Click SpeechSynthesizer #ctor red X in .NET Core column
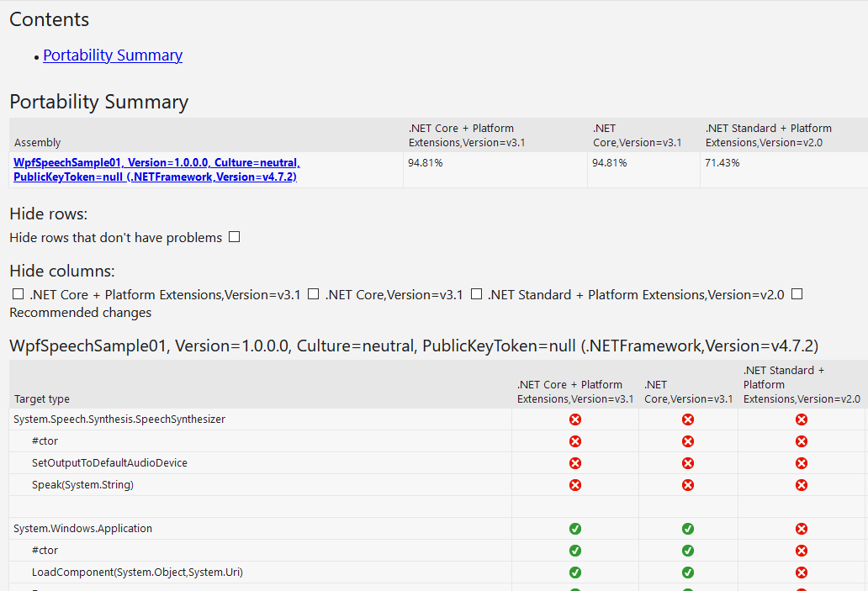The image size is (868, 591). click(688, 441)
